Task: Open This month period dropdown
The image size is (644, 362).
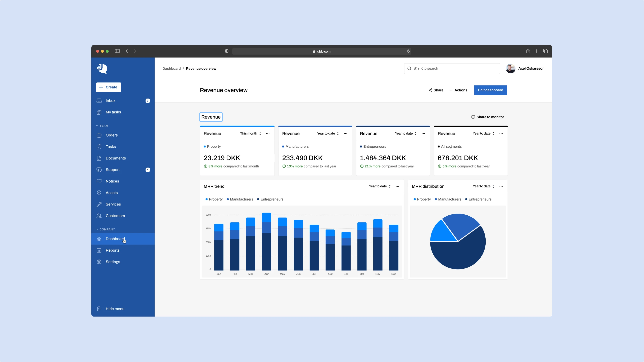Action: [x=251, y=133]
